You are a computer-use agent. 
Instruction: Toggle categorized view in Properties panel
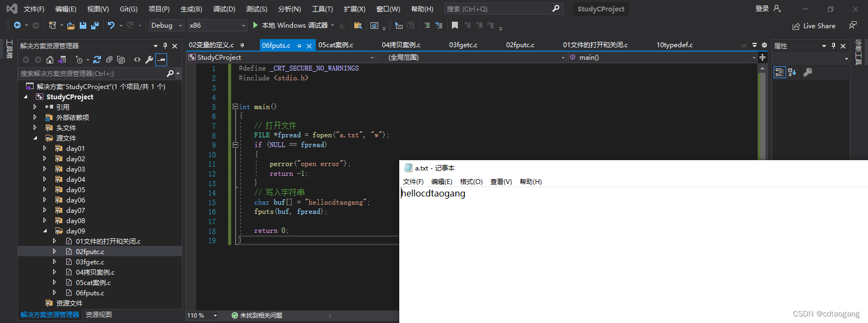point(780,72)
